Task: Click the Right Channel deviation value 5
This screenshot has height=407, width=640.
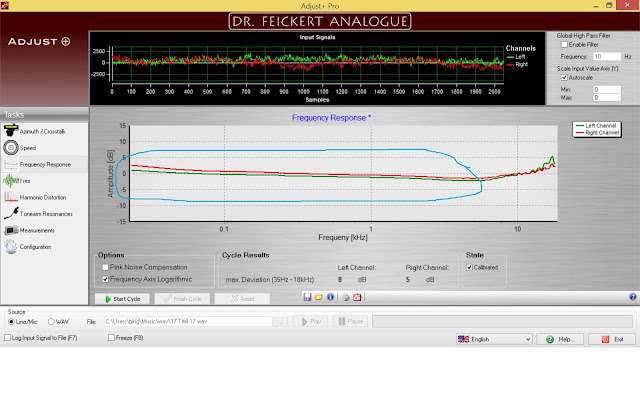Action: tap(407, 280)
